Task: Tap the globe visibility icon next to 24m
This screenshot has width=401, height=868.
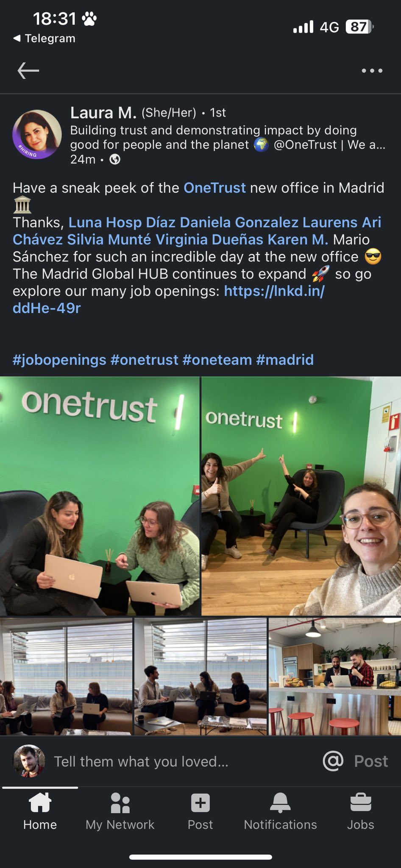Action: tap(115, 159)
